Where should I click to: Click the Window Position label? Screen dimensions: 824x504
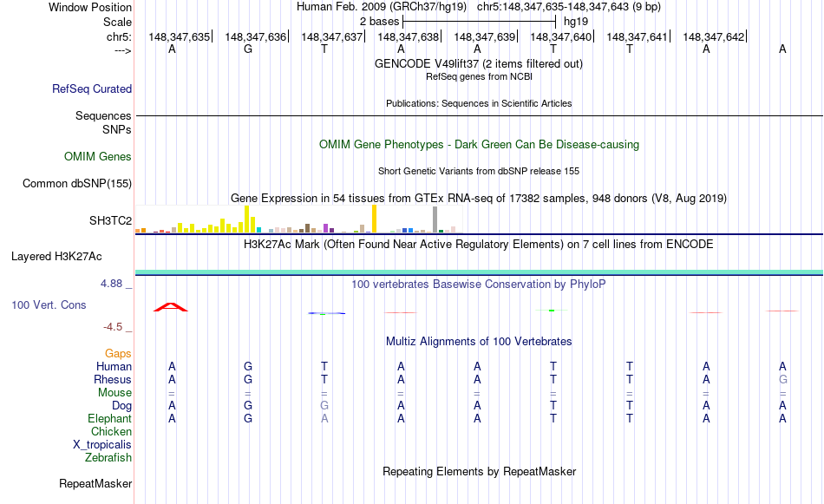[90, 7]
